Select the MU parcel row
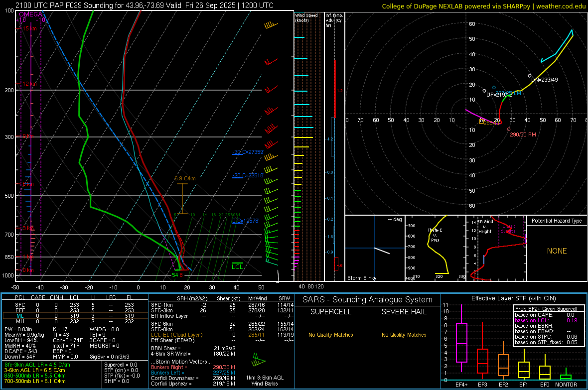588x390 pixels. click(75, 321)
